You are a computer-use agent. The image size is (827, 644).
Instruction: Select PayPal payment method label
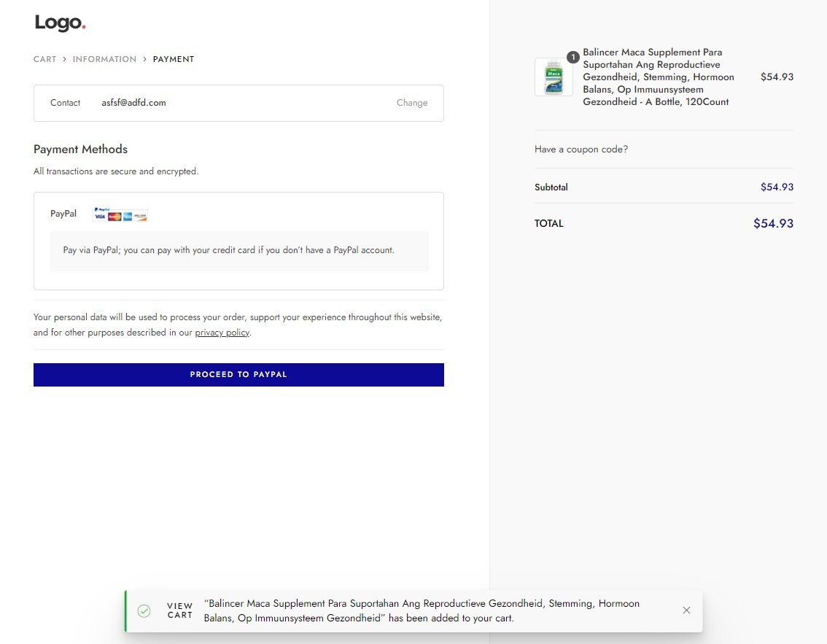pos(63,214)
